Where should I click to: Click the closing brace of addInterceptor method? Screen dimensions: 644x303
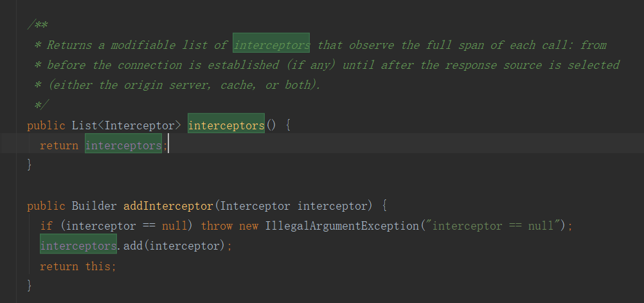tap(30, 285)
